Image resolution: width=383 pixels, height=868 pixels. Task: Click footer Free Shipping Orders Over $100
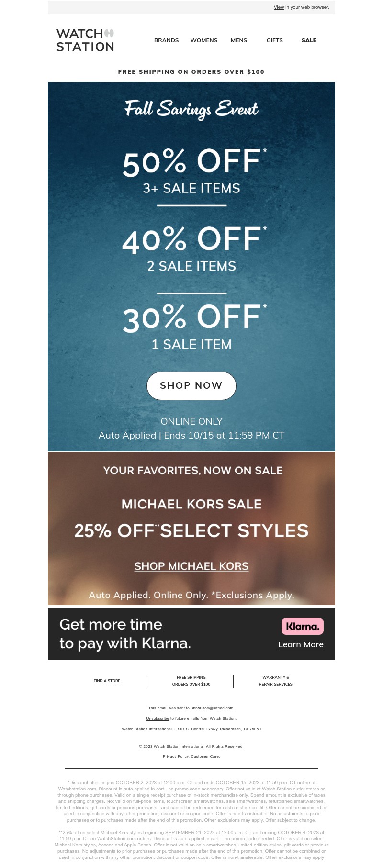pyautogui.click(x=191, y=681)
